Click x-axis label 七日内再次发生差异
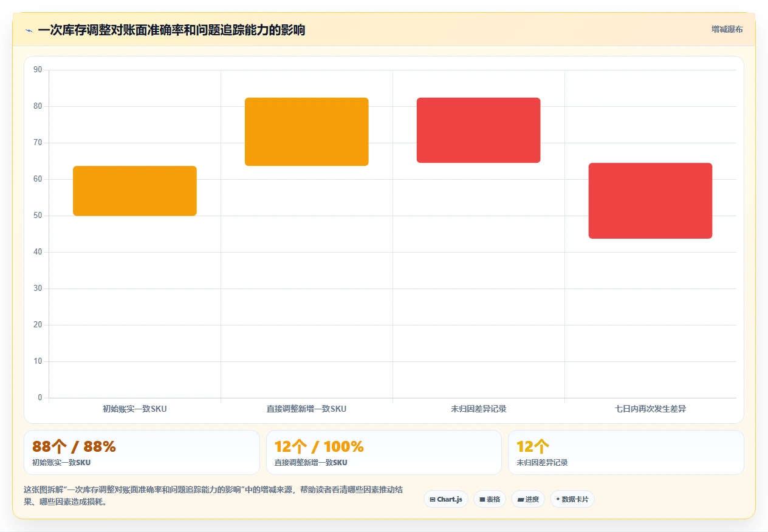The image size is (768, 532). tap(651, 409)
